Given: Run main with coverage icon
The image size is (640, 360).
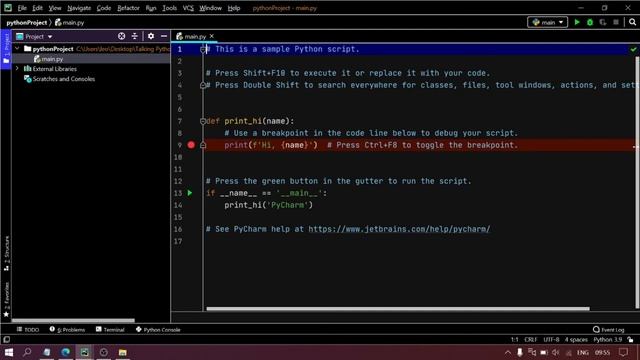Looking at the screenshot, I should (603, 22).
